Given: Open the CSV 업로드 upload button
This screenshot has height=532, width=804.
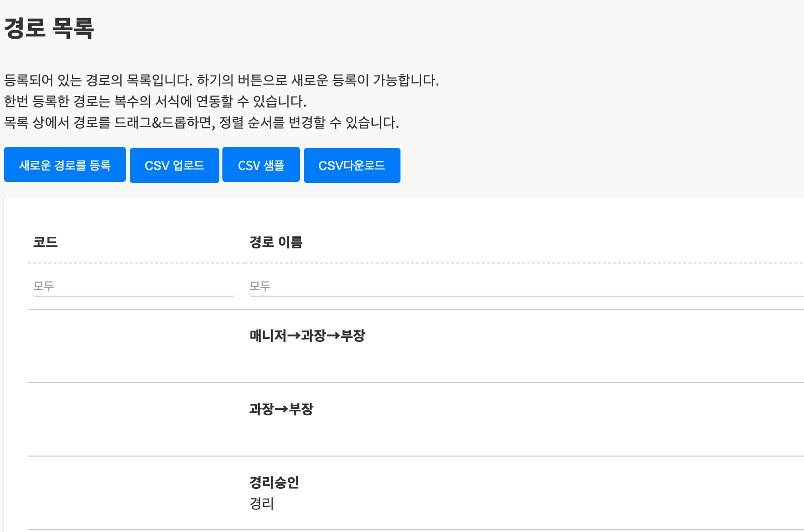Looking at the screenshot, I should click(x=174, y=165).
